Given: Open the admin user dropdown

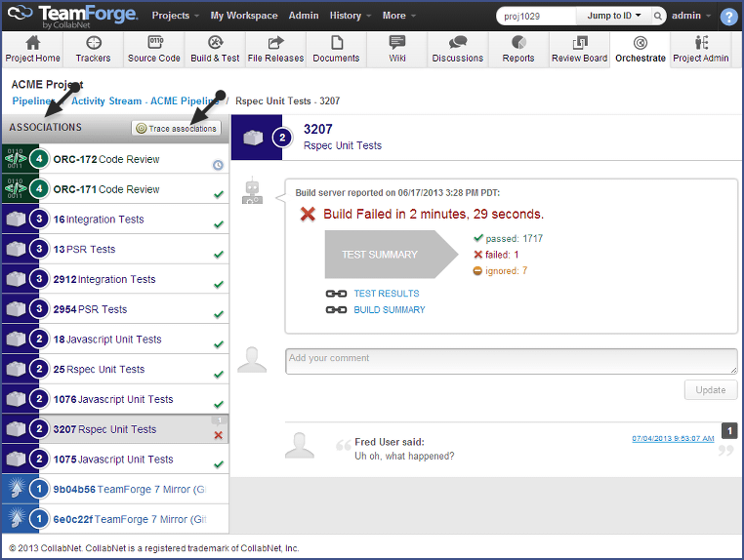Looking at the screenshot, I should click(691, 16).
